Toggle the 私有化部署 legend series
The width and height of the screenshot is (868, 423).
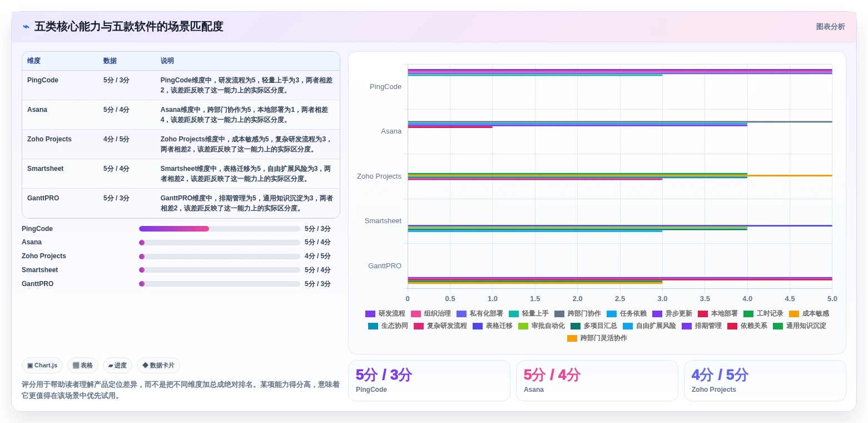click(x=480, y=313)
